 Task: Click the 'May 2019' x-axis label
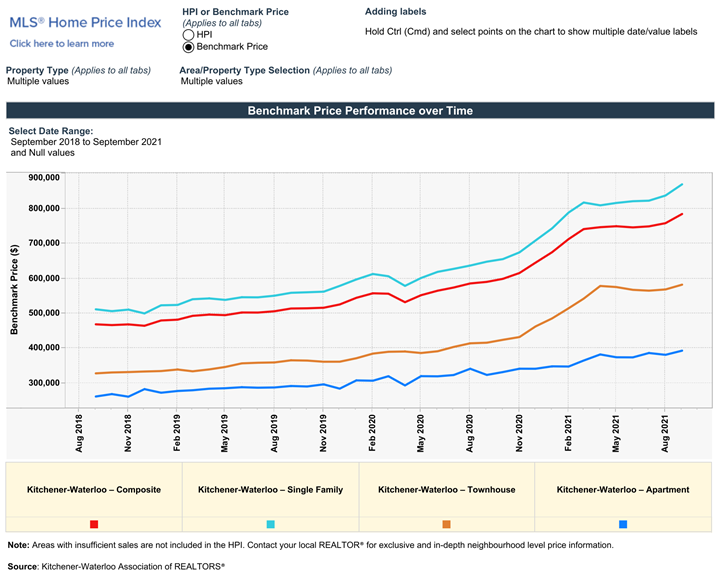tap(225, 433)
